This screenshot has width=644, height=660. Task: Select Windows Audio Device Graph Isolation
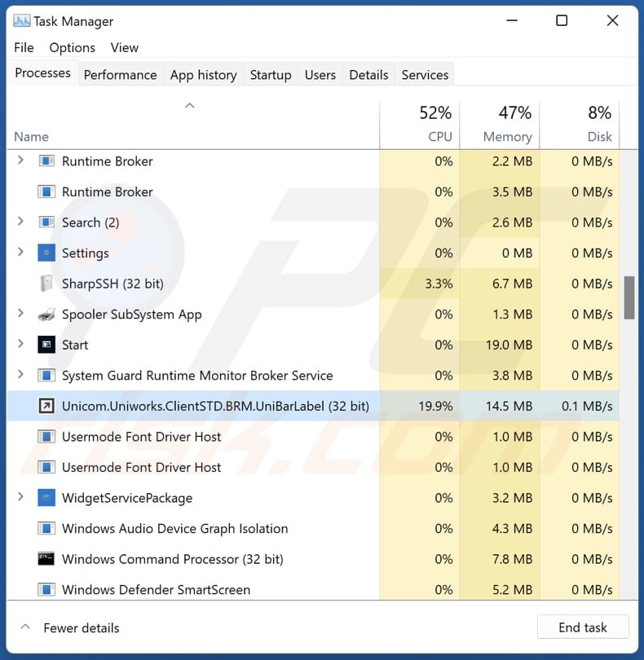(x=313, y=528)
